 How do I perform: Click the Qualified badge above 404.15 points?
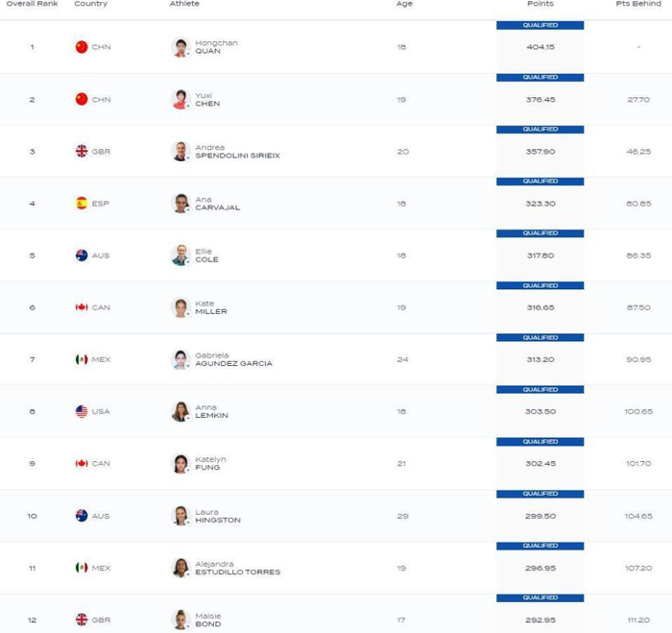coord(540,26)
